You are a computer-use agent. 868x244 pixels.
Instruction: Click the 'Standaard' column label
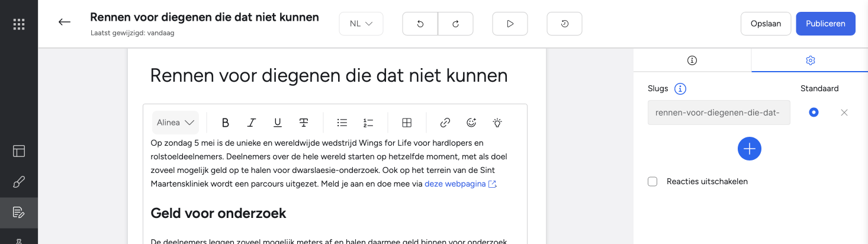[819, 89]
